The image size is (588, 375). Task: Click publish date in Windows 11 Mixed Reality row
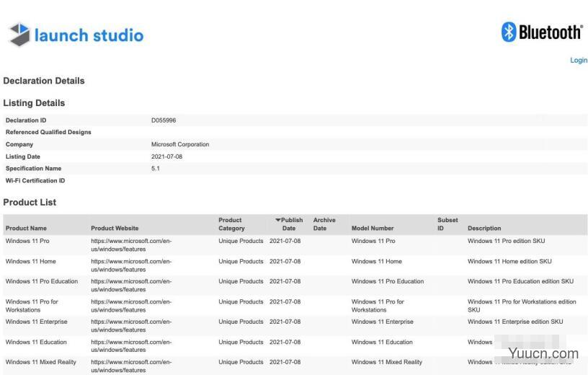[x=285, y=362]
